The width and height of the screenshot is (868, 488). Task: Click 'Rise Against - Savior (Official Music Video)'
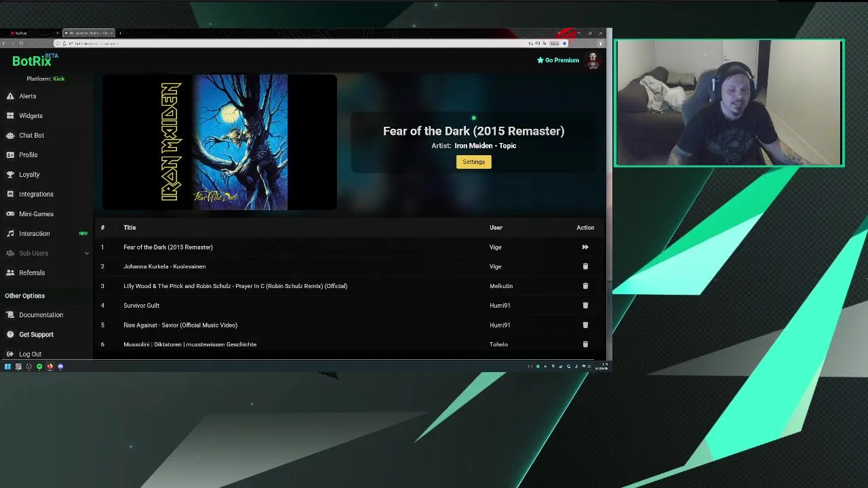point(180,325)
